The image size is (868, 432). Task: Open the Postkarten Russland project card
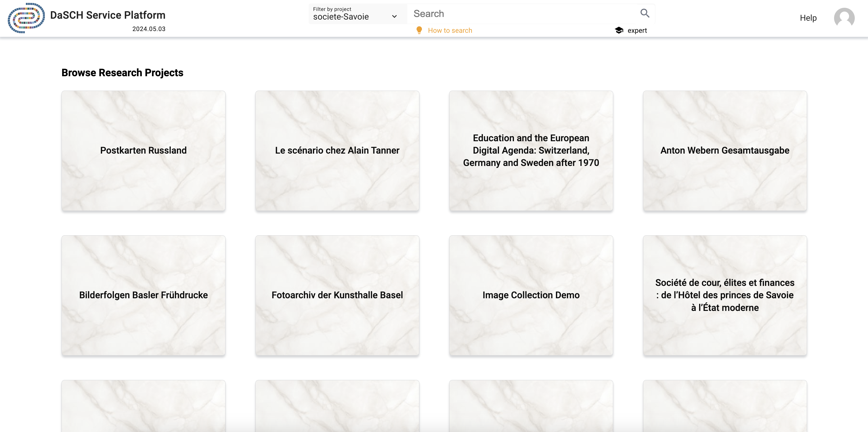pyautogui.click(x=143, y=151)
